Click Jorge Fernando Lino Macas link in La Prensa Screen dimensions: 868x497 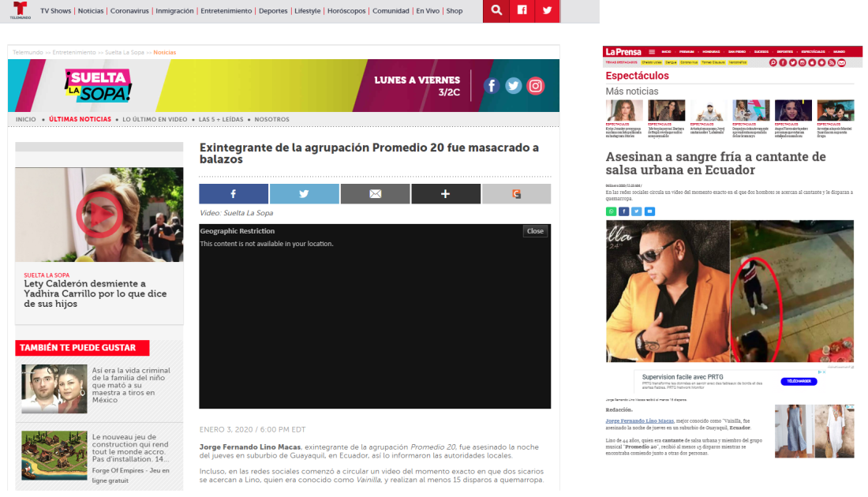click(639, 421)
